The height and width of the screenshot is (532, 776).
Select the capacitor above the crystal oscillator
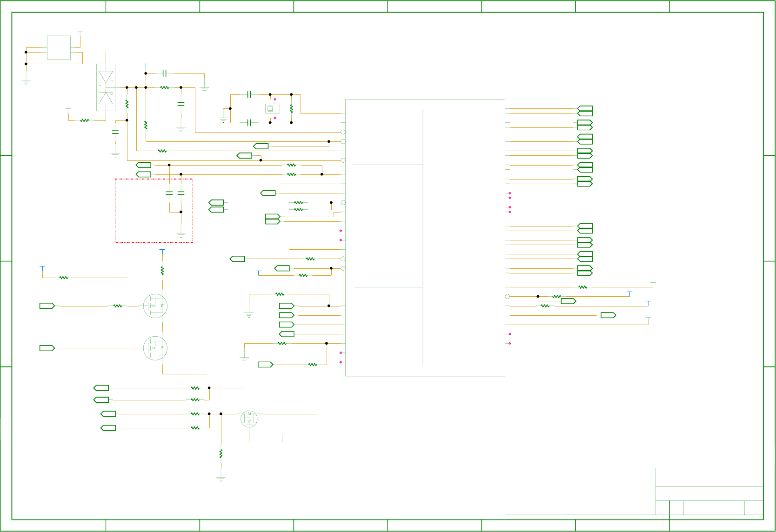(x=249, y=94)
